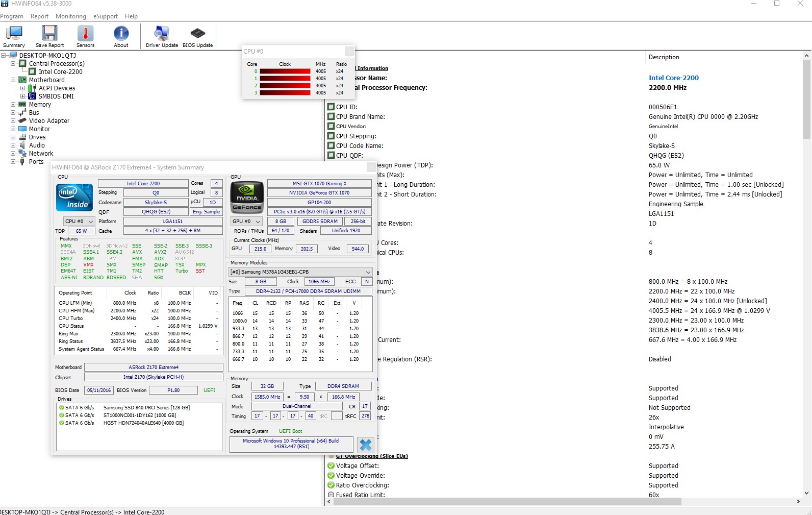
Task: Collapse the Central Processor(s) branch
Action: (x=13, y=63)
